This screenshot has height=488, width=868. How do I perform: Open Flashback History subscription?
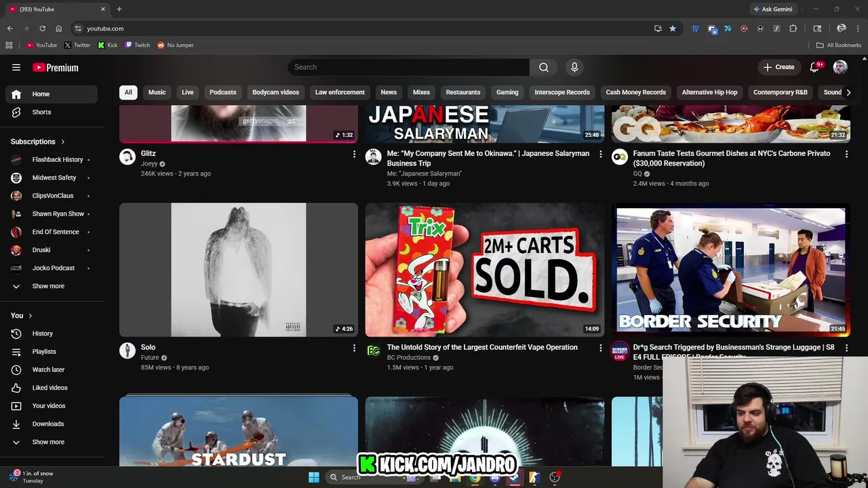[x=52, y=159]
